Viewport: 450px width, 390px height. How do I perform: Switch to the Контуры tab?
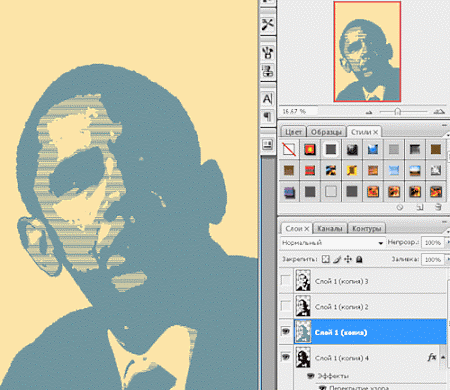pos(366,229)
